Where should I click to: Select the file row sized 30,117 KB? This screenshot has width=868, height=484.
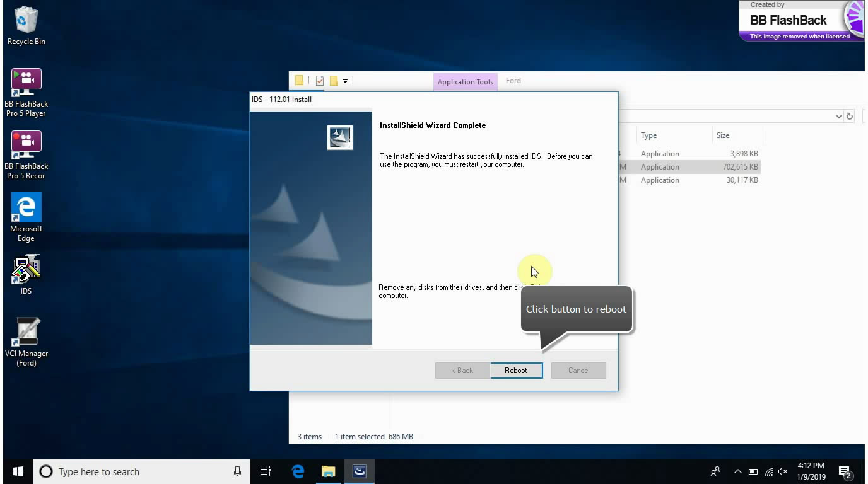[x=689, y=180]
